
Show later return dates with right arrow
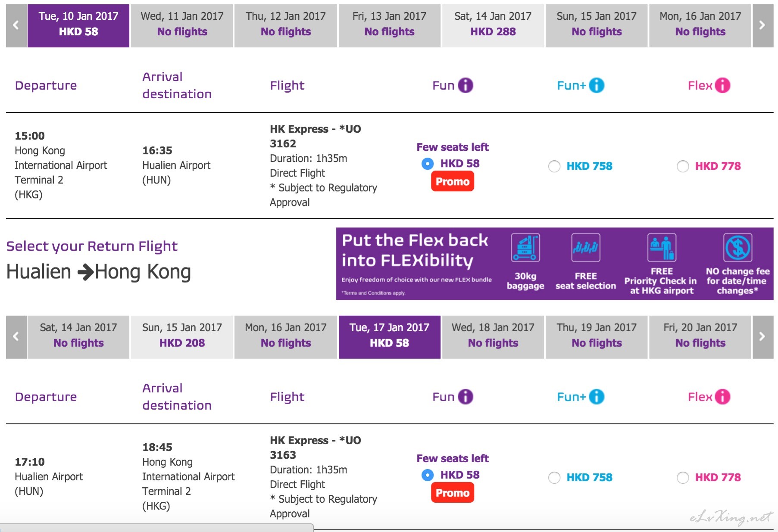762,337
